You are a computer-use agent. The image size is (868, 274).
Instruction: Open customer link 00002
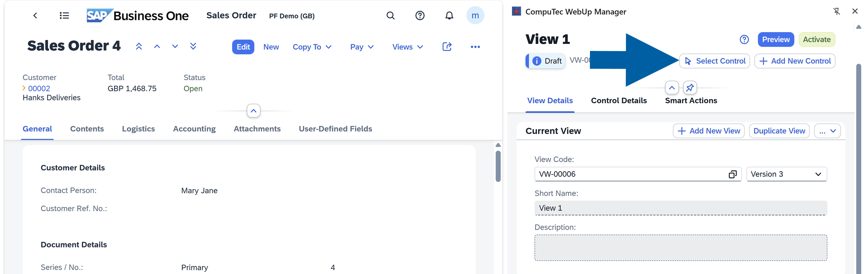coord(39,88)
